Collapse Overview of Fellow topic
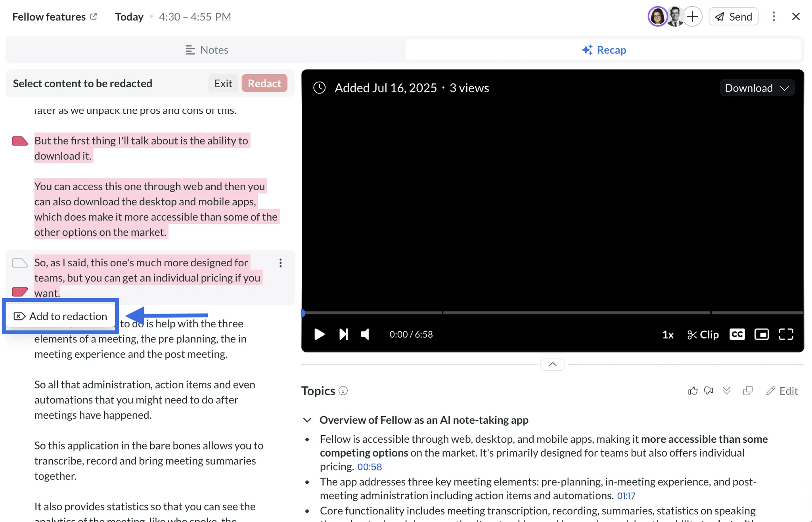 (x=307, y=420)
